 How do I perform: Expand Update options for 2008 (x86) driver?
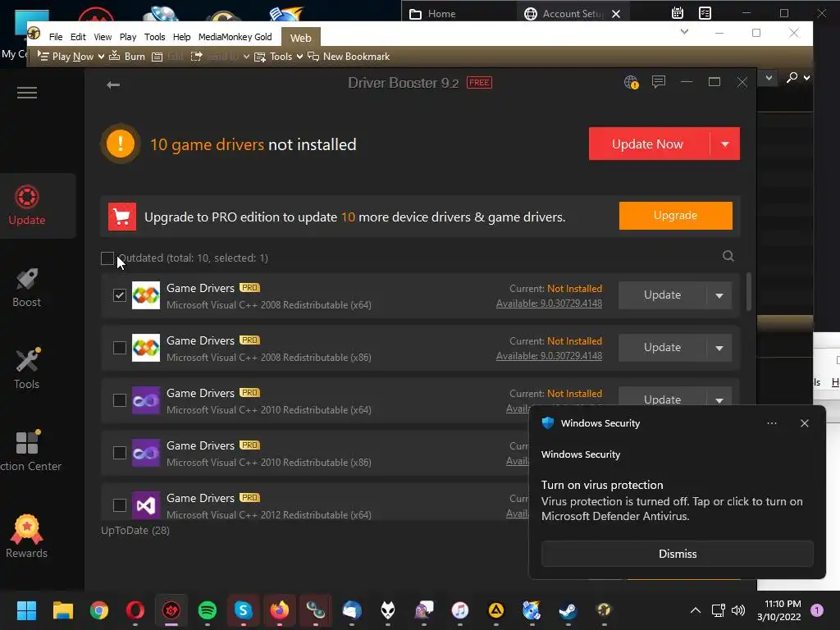coord(719,348)
